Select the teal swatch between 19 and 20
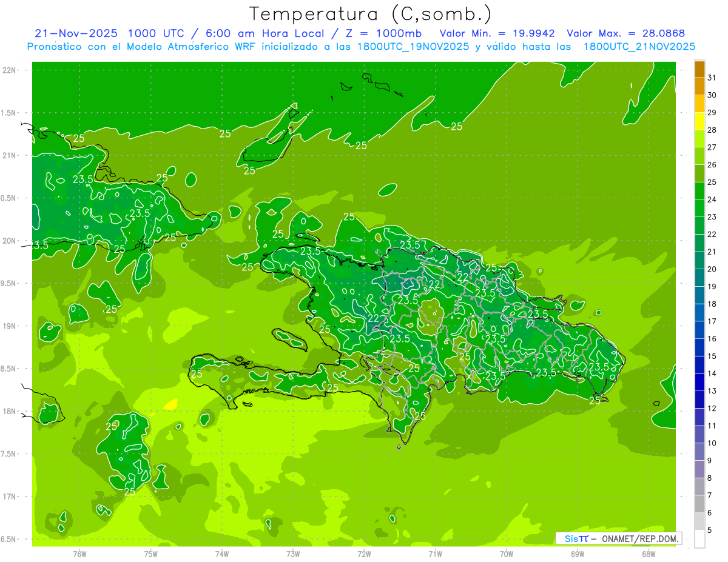This screenshot has height=562, width=728. click(x=699, y=278)
